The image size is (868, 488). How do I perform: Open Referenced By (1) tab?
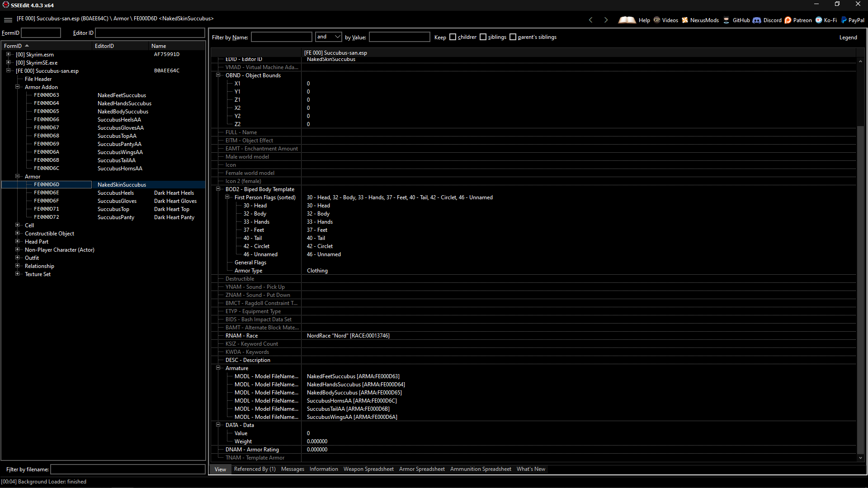click(255, 469)
